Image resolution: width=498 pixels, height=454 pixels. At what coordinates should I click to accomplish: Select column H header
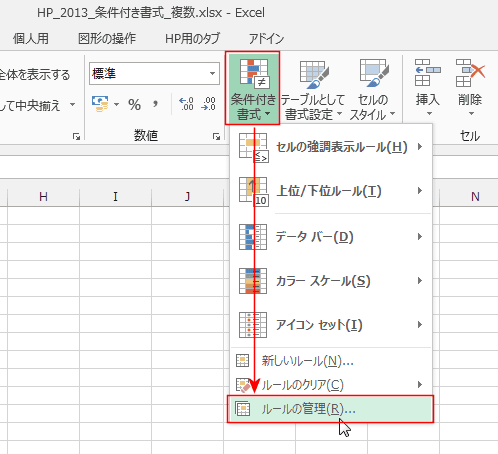point(43,197)
